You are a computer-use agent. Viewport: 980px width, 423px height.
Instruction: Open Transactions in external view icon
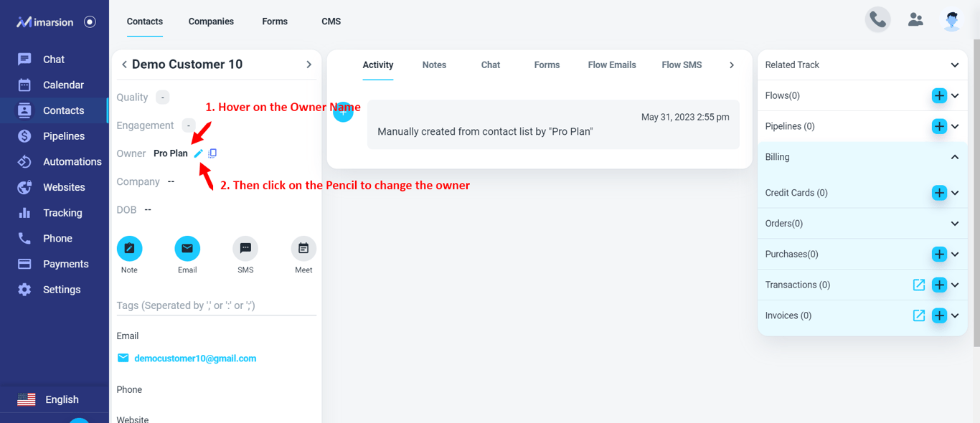click(919, 285)
